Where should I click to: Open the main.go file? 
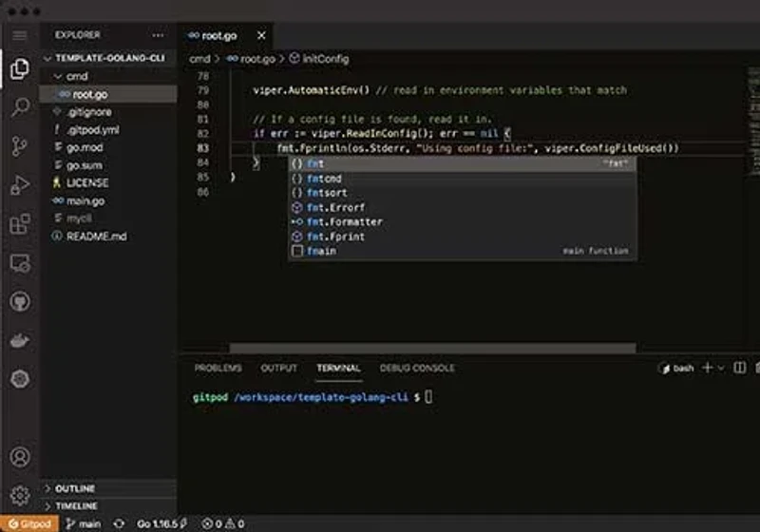pos(108,200)
